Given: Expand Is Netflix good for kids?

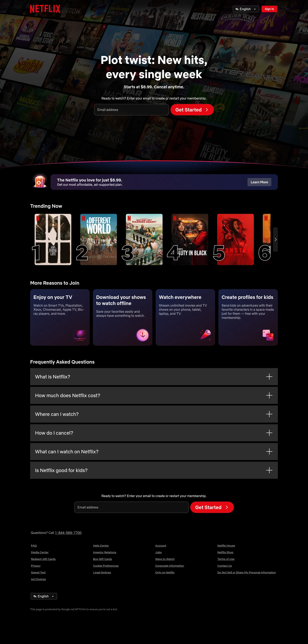Looking at the screenshot, I should [154, 470].
